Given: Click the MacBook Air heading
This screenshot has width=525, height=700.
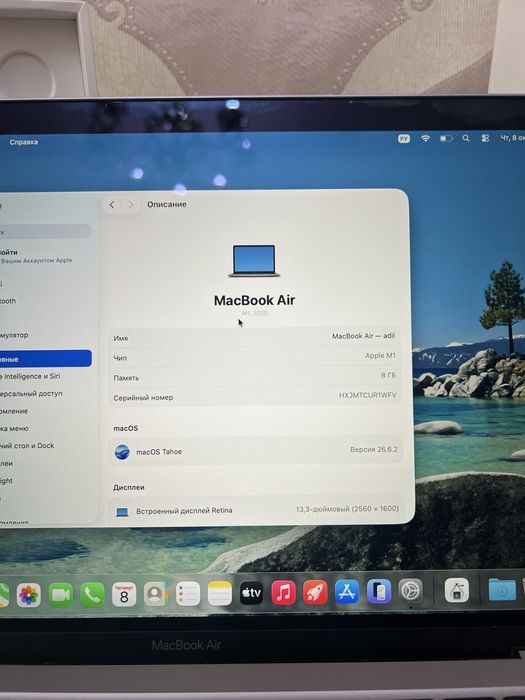Looking at the screenshot, I should coord(254,300).
